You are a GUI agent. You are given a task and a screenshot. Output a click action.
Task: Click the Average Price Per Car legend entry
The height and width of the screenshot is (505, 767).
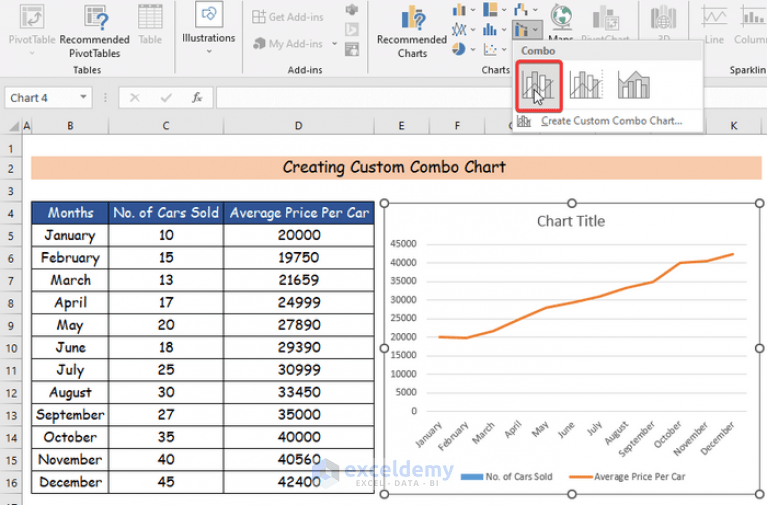pyautogui.click(x=627, y=477)
